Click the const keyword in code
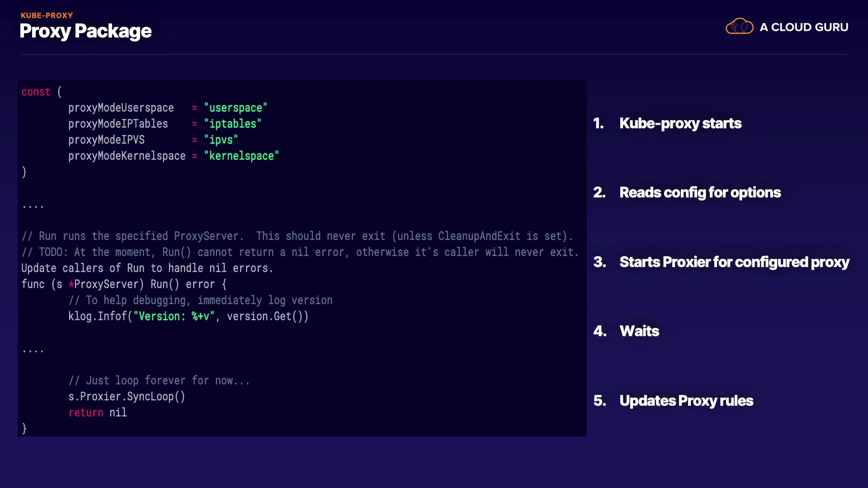This screenshot has height=488, width=868. (36, 92)
